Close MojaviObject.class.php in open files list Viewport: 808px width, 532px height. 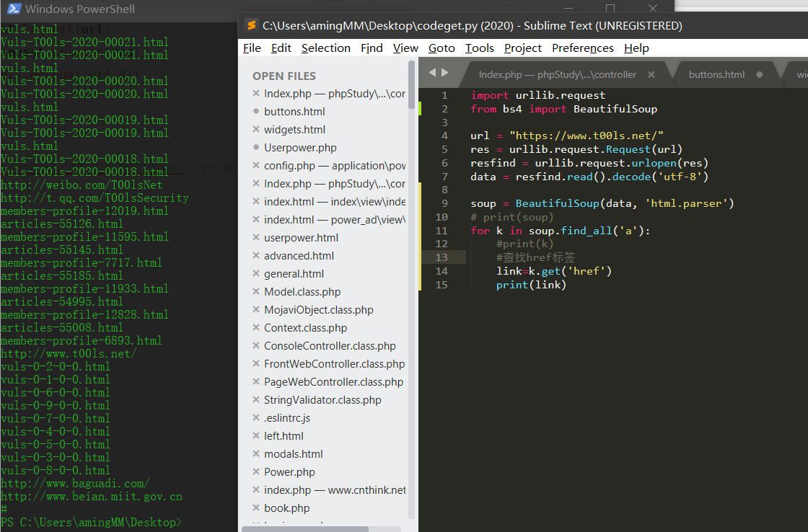click(x=256, y=309)
